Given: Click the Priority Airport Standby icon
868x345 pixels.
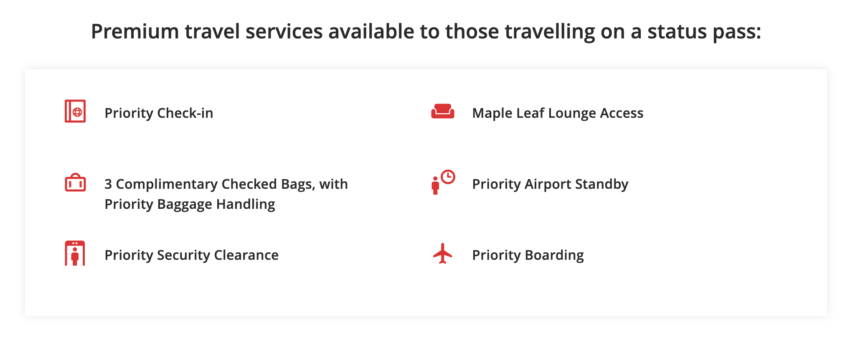Looking at the screenshot, I should coord(443,182).
